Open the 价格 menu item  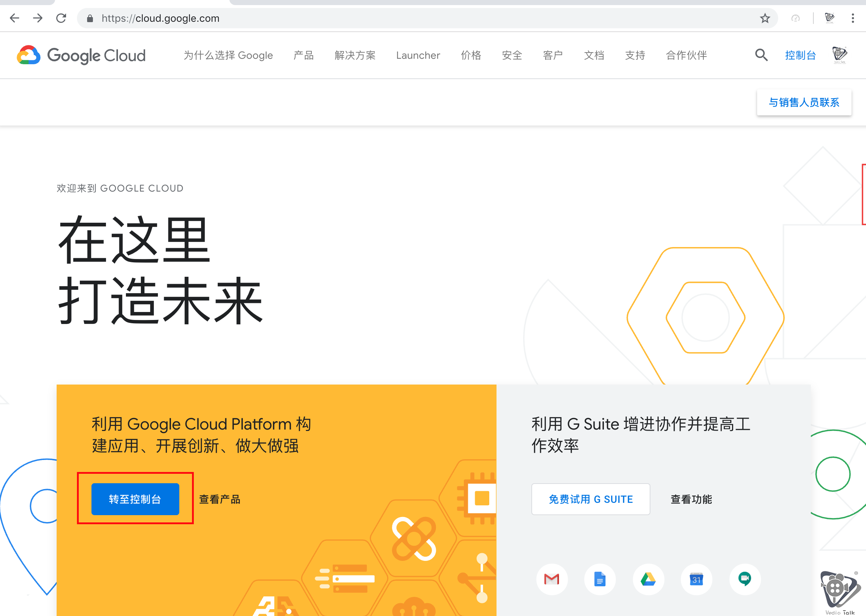tap(471, 56)
